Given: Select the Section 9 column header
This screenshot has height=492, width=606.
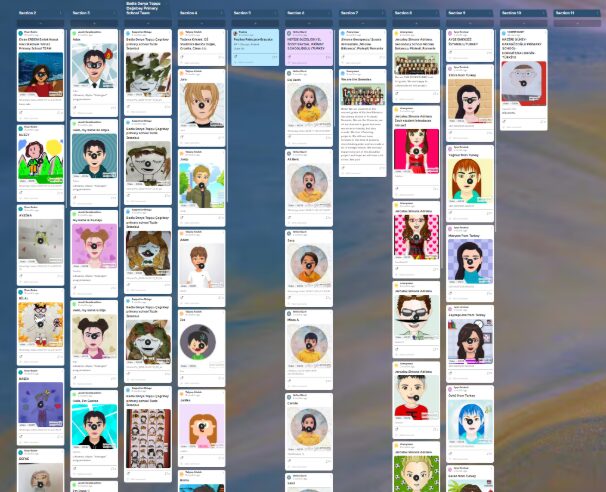Looking at the screenshot, I should [x=457, y=13].
